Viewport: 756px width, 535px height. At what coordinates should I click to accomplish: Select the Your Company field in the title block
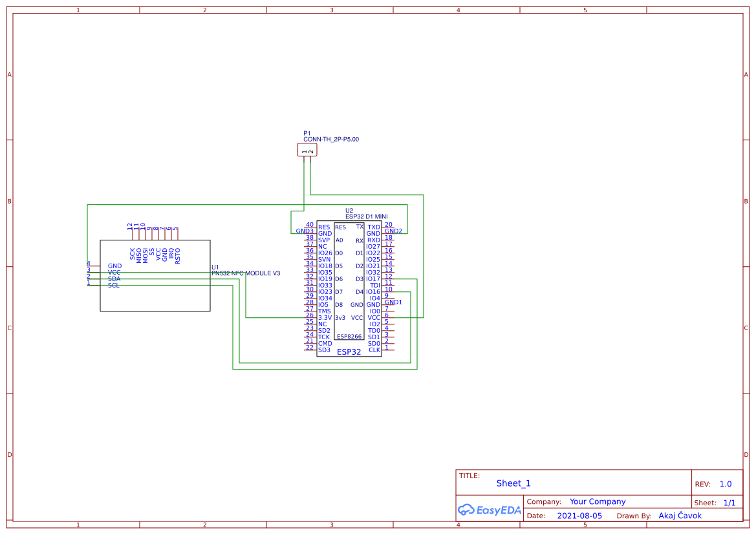(x=597, y=501)
